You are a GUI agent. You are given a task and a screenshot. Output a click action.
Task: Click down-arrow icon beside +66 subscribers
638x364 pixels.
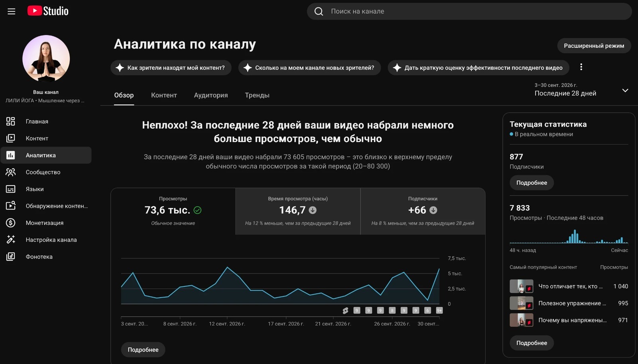(433, 210)
